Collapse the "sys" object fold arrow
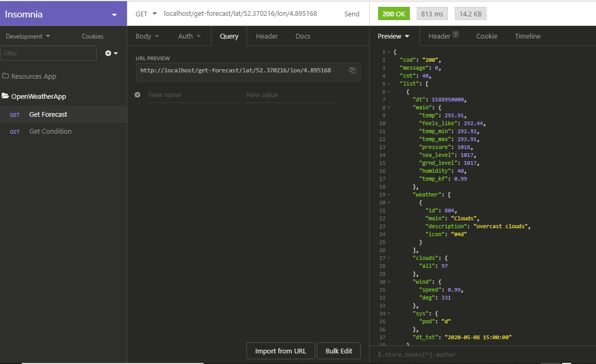The height and width of the screenshot is (364, 596). pos(389,313)
